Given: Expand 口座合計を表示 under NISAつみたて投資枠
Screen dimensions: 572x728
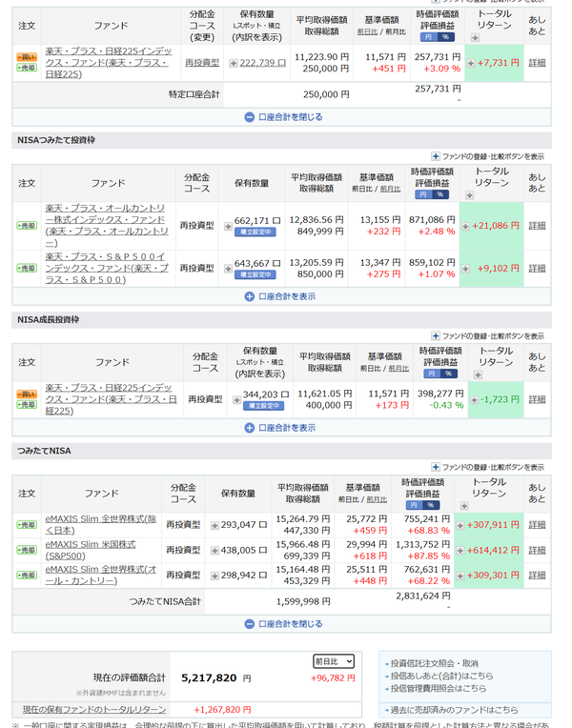Looking at the screenshot, I should coord(279,296).
